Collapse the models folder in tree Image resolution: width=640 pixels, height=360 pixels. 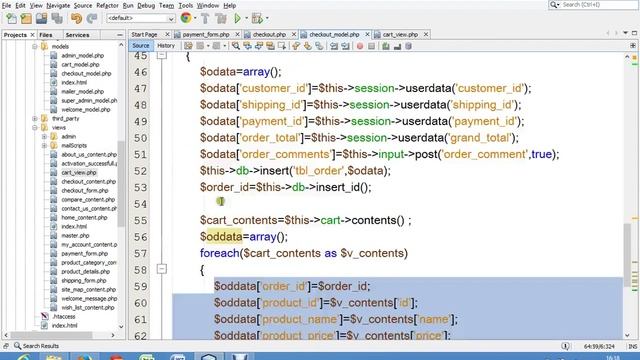click(x=35, y=47)
